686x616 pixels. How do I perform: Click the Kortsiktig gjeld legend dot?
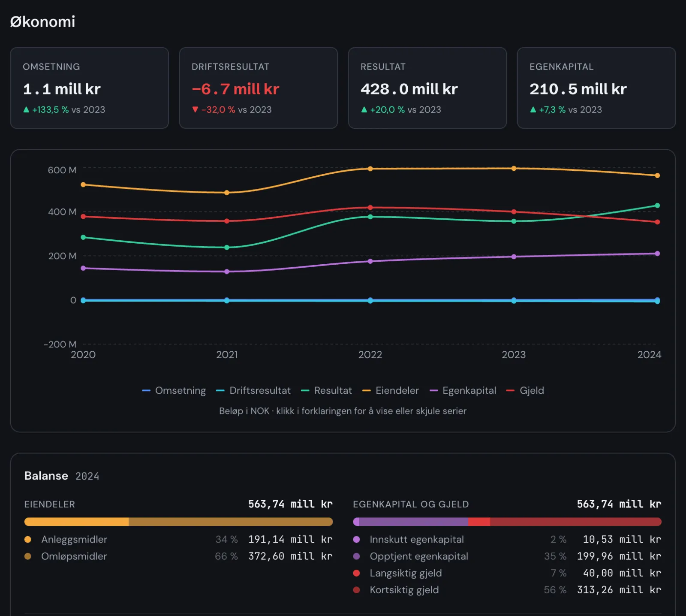(x=356, y=590)
